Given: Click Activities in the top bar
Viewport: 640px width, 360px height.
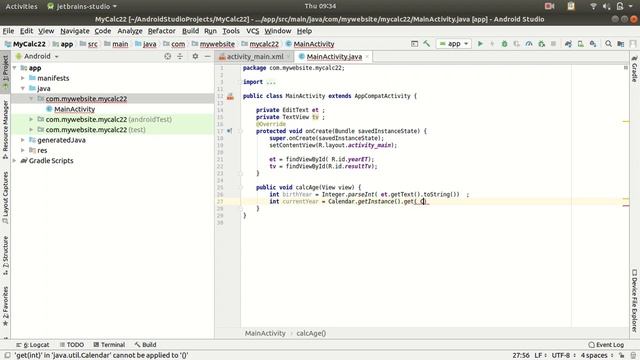Looking at the screenshot, I should 21,6.
